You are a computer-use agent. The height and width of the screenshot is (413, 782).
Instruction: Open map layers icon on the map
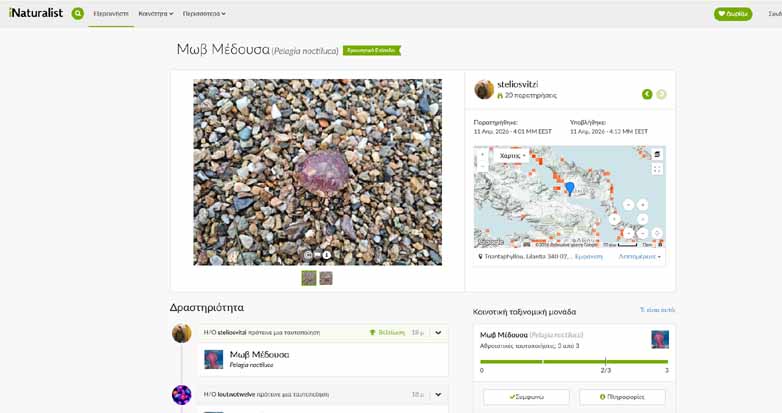click(x=657, y=154)
